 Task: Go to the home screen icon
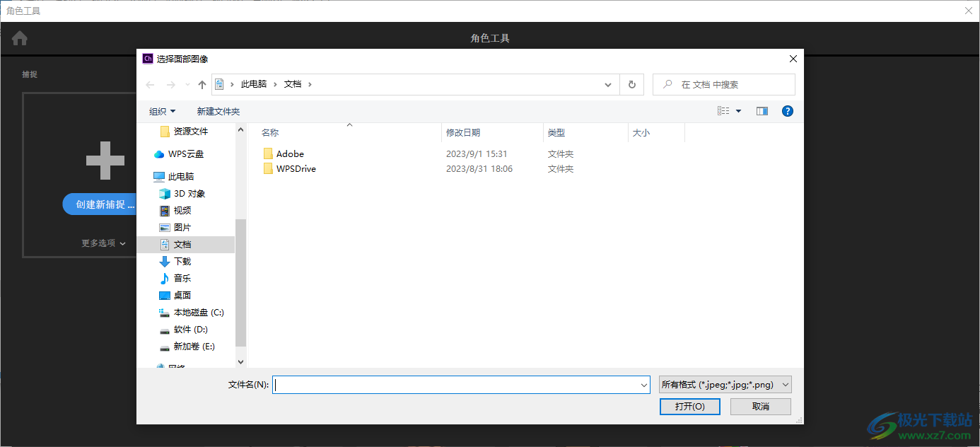pyautogui.click(x=20, y=38)
